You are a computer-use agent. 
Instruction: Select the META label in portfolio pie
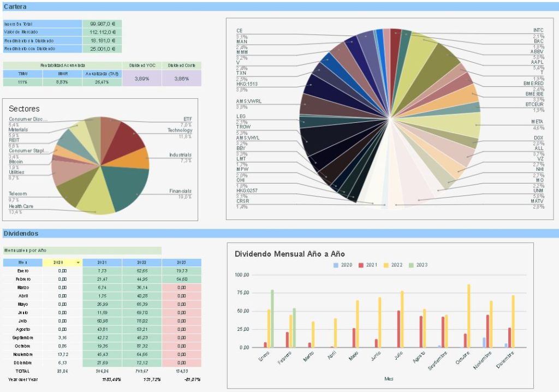click(x=537, y=121)
